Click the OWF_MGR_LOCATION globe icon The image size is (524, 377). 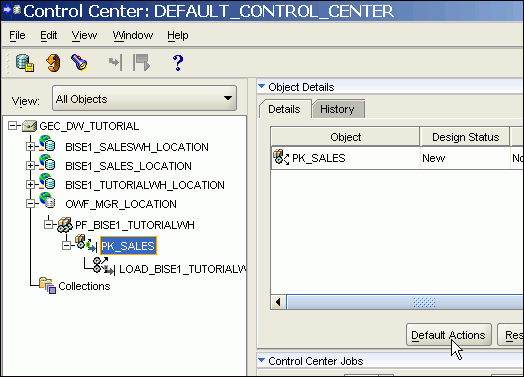pos(47,201)
